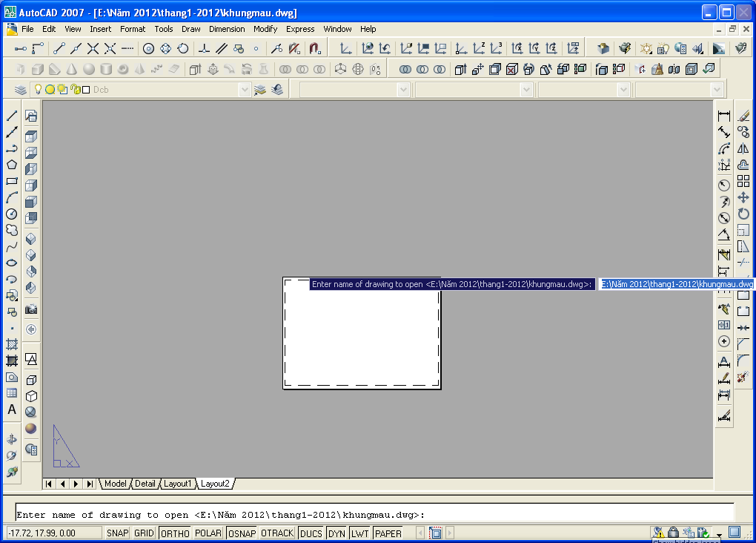Select the Spline draw tool
Screen dimensions: 756x543
coord(12,246)
